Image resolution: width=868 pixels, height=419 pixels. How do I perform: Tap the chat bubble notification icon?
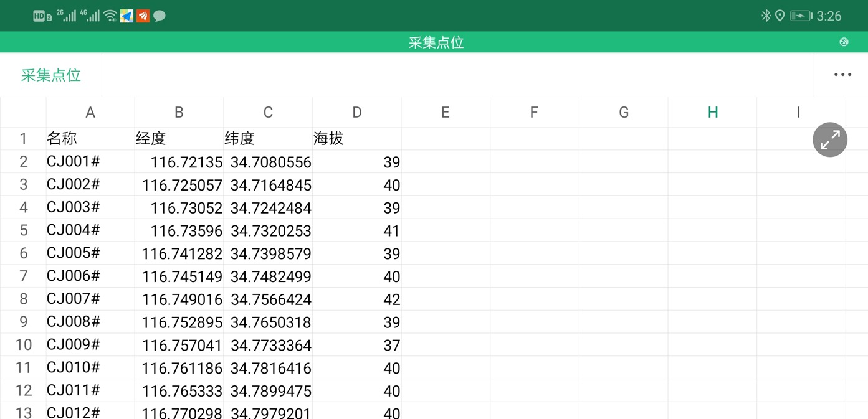[160, 16]
